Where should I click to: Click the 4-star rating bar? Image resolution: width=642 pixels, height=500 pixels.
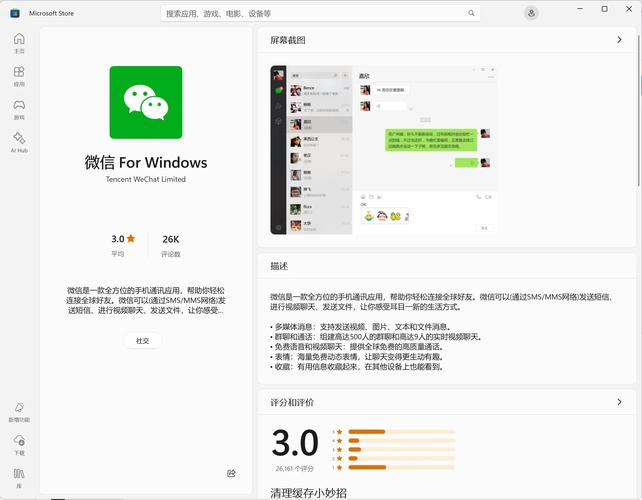coord(402,441)
